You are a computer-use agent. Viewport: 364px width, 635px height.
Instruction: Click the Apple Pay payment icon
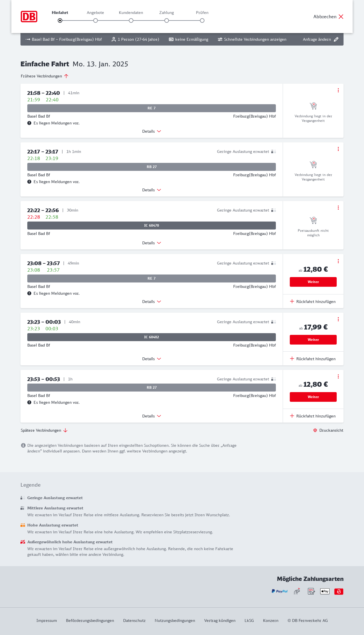click(x=325, y=591)
